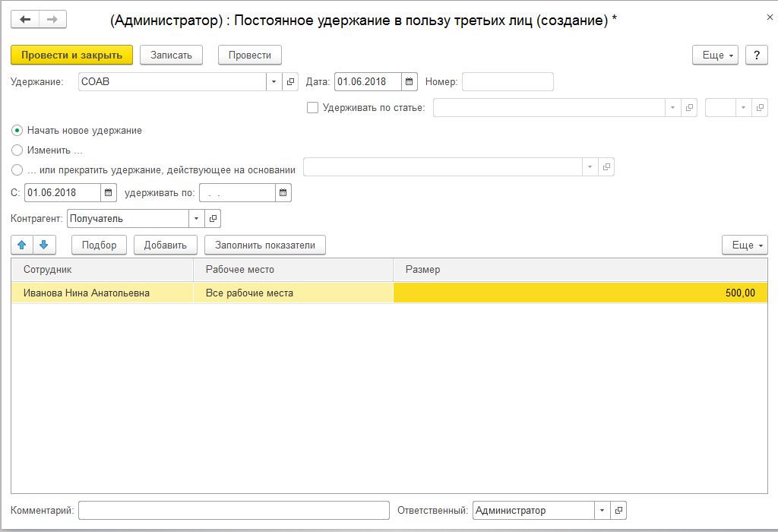Open calendar picker for Дата field
The image size is (778, 532).
click(410, 82)
